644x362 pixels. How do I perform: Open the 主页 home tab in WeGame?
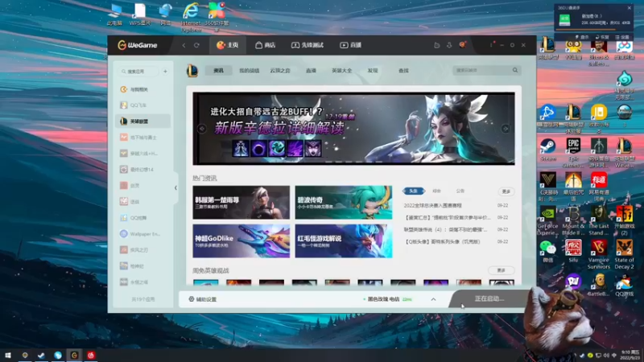click(228, 45)
